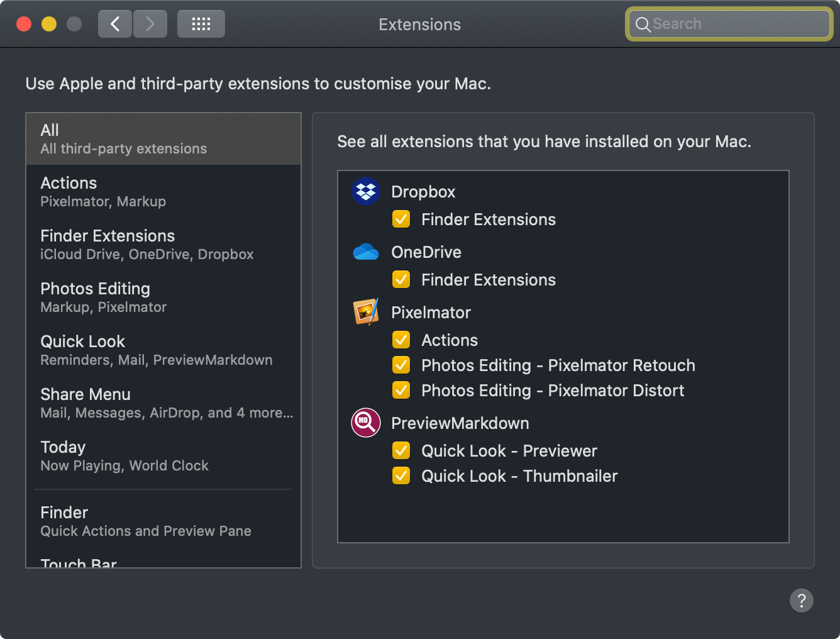The height and width of the screenshot is (639, 840).
Task: Show all preferences grid icon
Action: 201,25
